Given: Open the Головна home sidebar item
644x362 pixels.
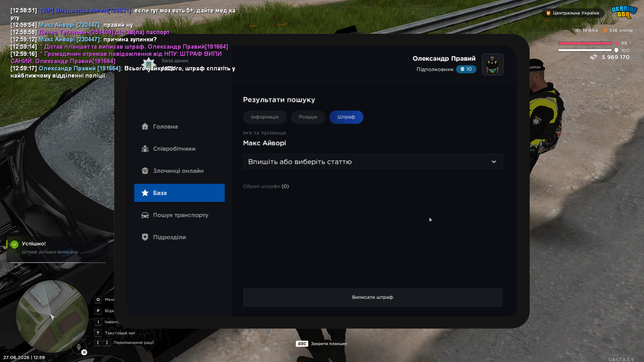Looking at the screenshot, I should [x=179, y=127].
